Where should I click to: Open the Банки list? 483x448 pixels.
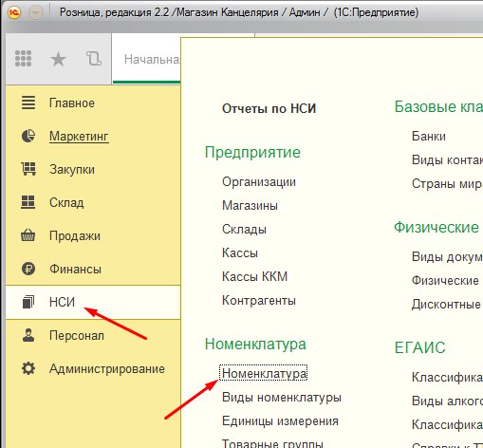pyautogui.click(x=429, y=137)
